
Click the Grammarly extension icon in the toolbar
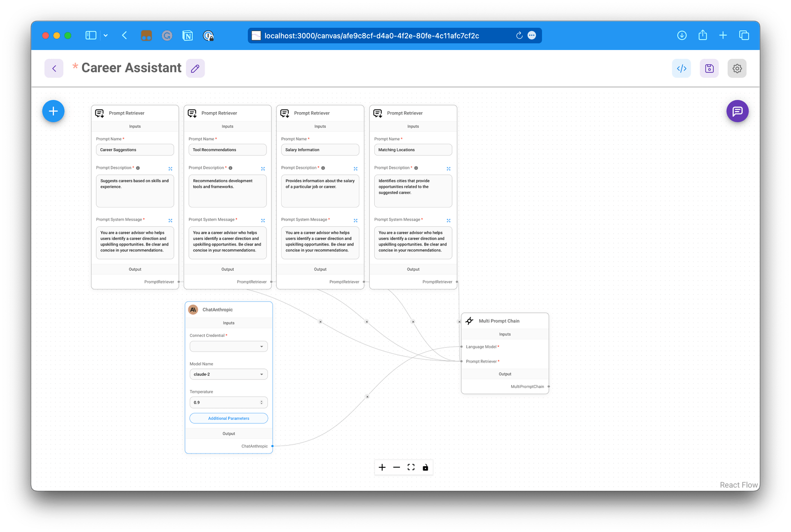(167, 35)
